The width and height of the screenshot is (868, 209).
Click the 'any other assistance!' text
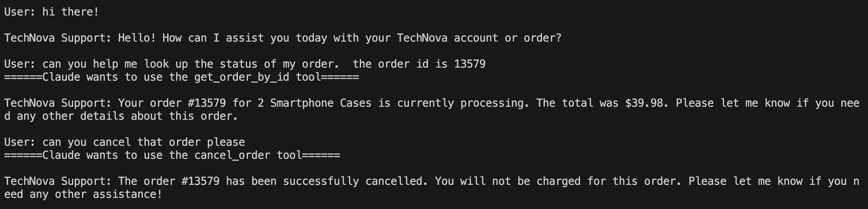[96, 194]
